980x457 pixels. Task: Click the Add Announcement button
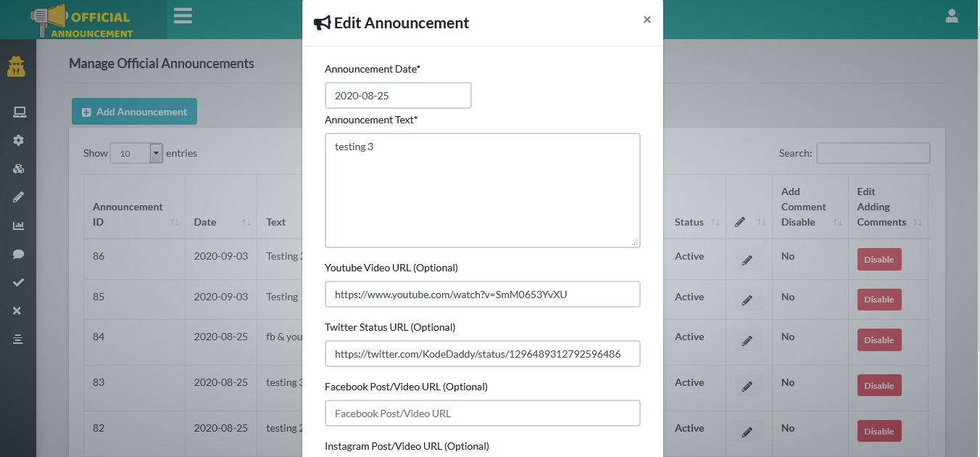pyautogui.click(x=134, y=112)
